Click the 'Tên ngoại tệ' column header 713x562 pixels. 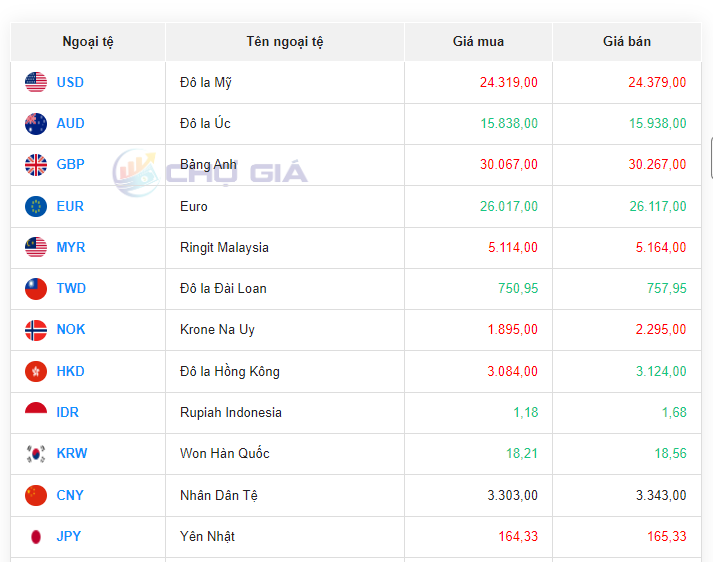(285, 42)
